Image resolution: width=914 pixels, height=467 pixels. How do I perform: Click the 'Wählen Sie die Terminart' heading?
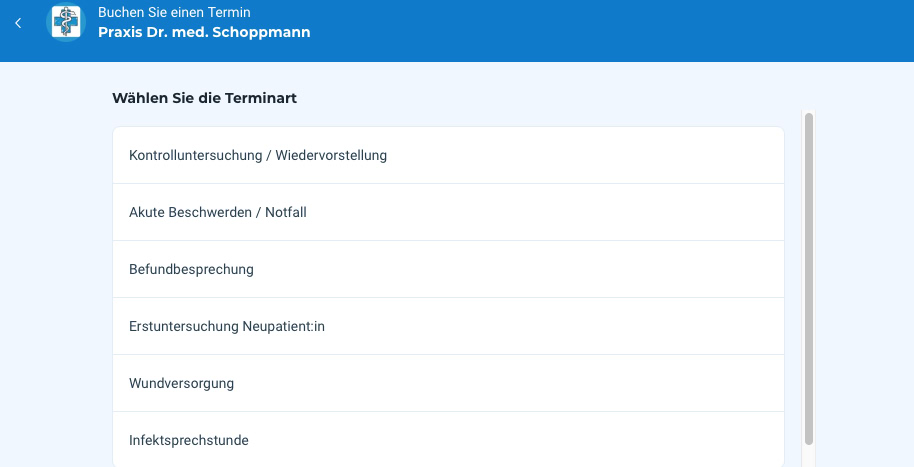click(x=204, y=98)
